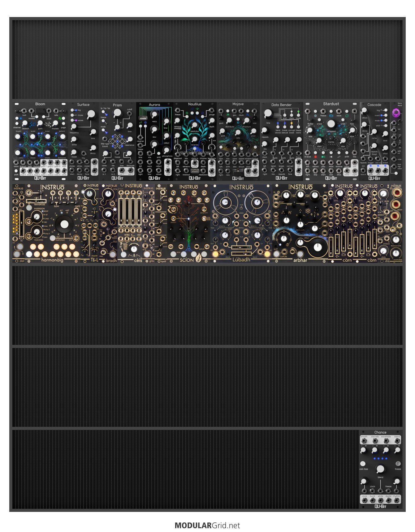Click the nova jack on Stardust
The height and width of the screenshot is (532, 415).
tap(347, 170)
